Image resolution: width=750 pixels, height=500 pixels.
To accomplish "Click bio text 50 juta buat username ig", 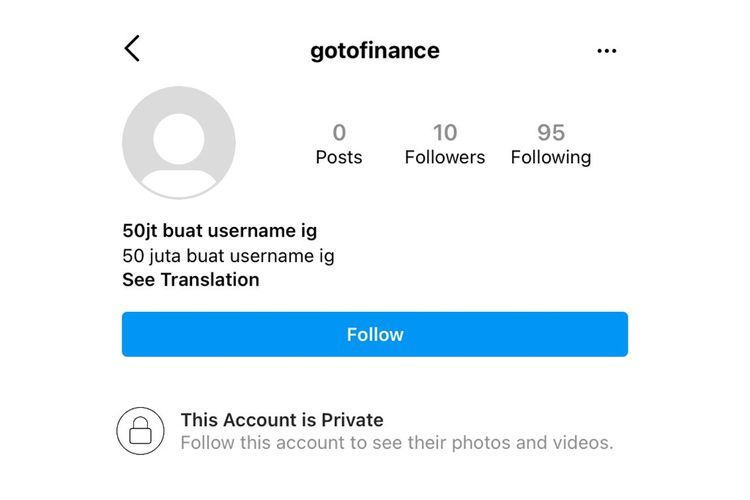I will (228, 256).
